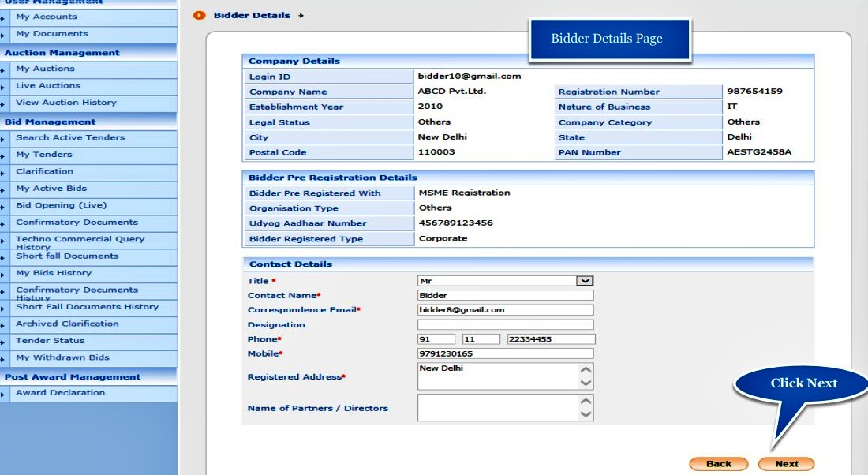Viewport: 868px width, 475px height.
Task: Click login ID bidder10@gmail.com value
Action: [x=470, y=77]
